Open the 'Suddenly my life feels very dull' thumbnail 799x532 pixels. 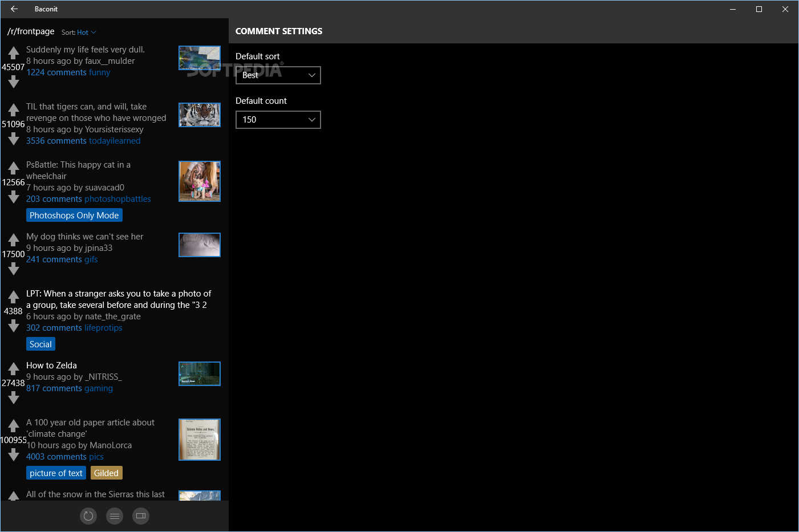[x=200, y=58]
